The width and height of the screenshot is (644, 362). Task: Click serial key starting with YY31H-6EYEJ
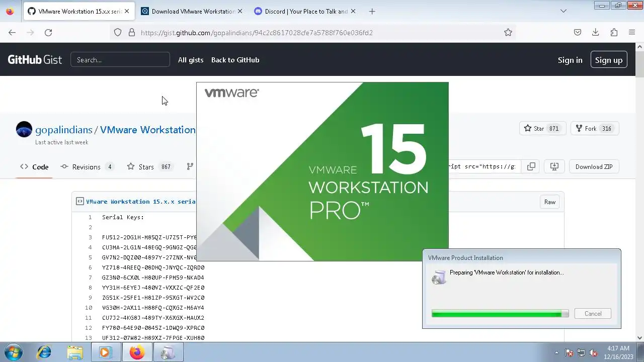click(153, 288)
